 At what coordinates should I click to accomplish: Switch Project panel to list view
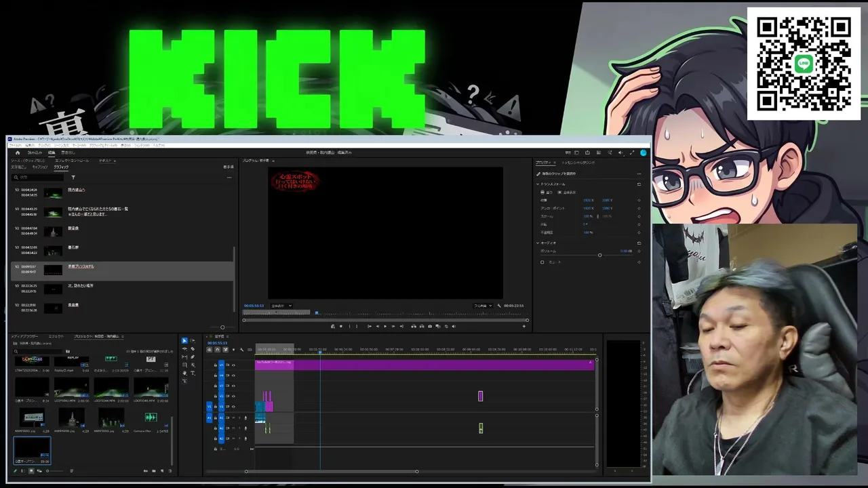tap(22, 471)
